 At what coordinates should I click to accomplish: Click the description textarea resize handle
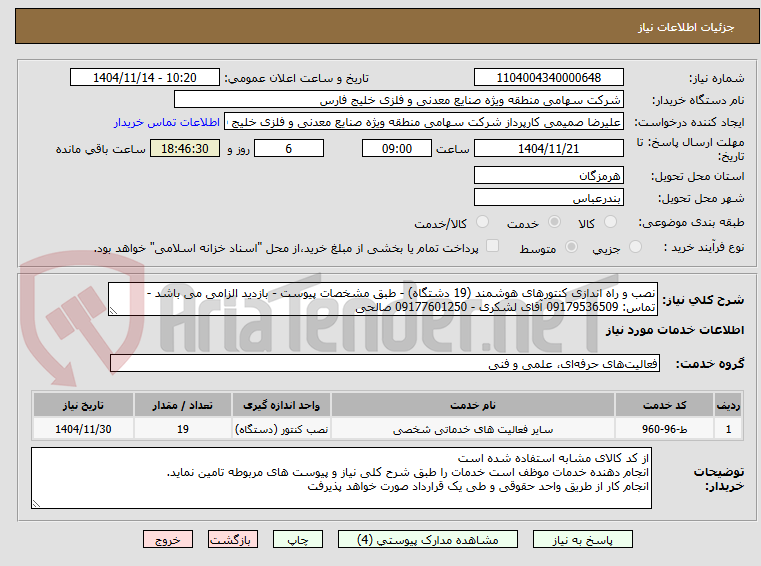point(113,311)
